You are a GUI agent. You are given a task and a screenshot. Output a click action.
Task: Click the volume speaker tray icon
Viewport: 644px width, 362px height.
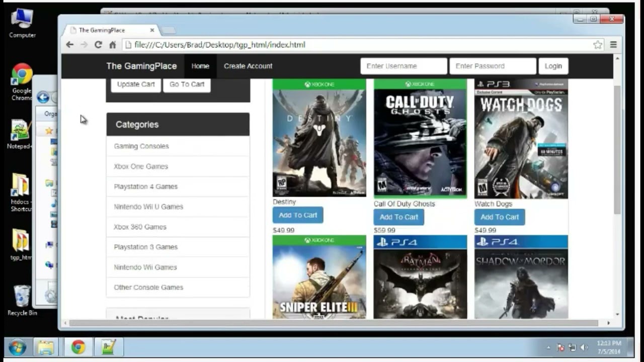584,347
